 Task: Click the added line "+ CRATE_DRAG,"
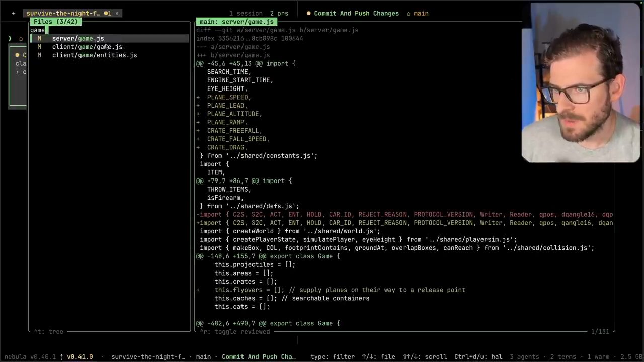click(222, 147)
